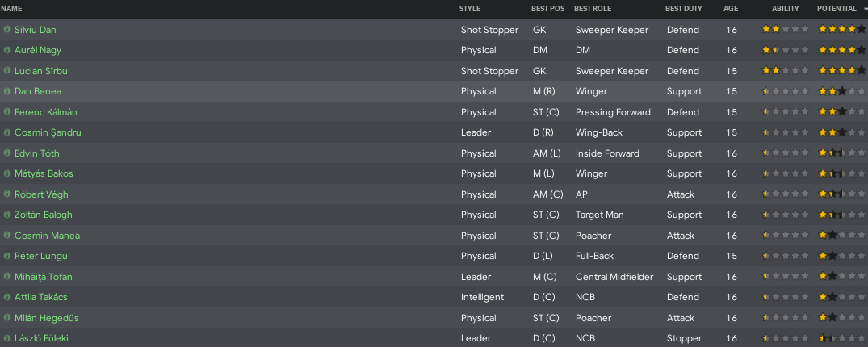Sort by Best Role column header
868x347 pixels.
(593, 9)
